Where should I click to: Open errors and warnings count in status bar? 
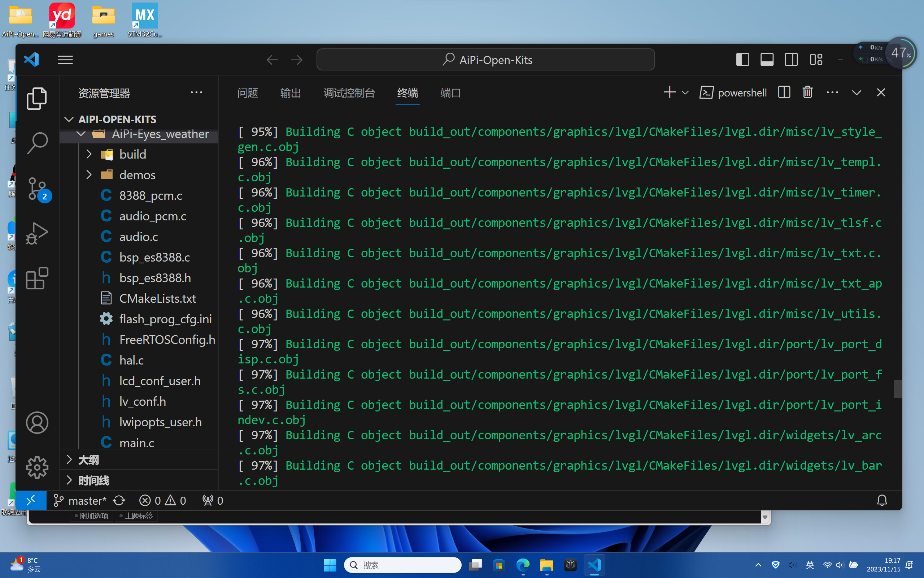163,500
